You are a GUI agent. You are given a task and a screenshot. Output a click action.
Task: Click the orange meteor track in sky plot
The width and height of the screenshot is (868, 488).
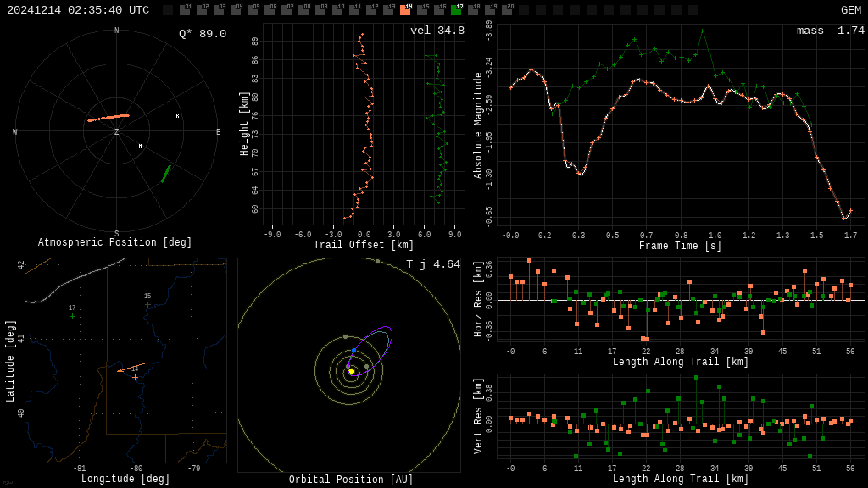coord(108,118)
